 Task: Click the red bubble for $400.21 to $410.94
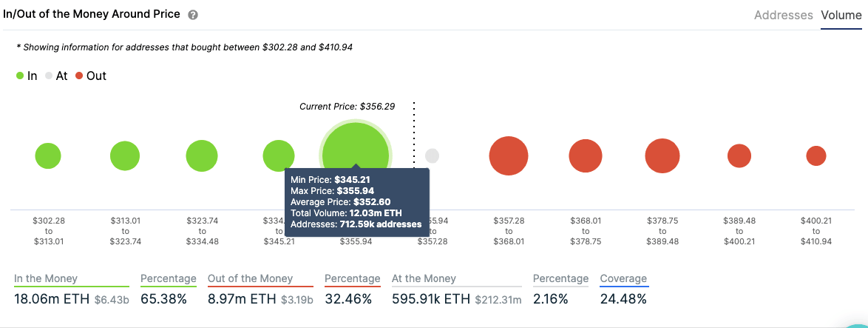[x=816, y=156]
